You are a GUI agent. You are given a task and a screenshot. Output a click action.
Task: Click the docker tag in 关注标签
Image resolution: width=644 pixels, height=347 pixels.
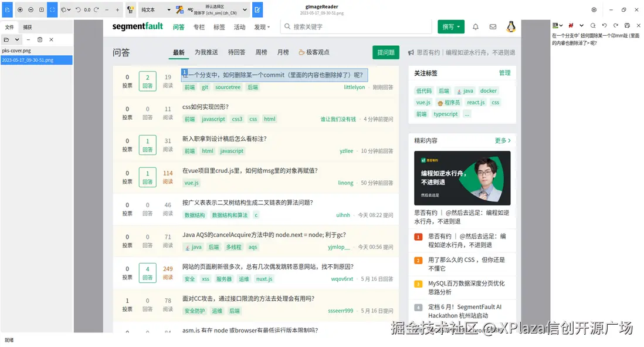click(489, 91)
